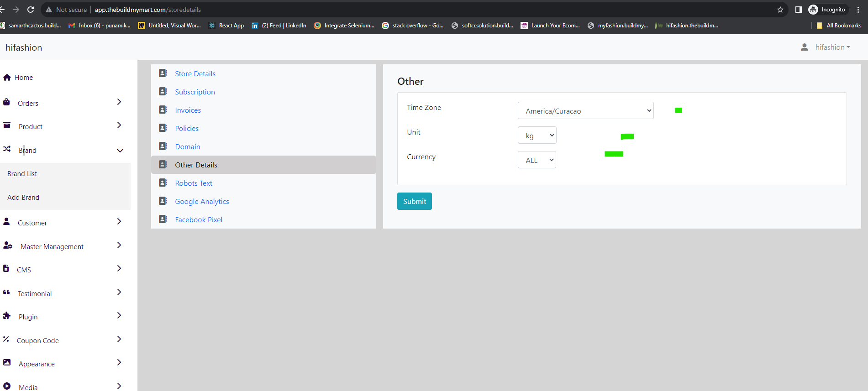Click the contact icon beside Robots Text
Image resolution: width=868 pixels, height=391 pixels.
tap(163, 182)
